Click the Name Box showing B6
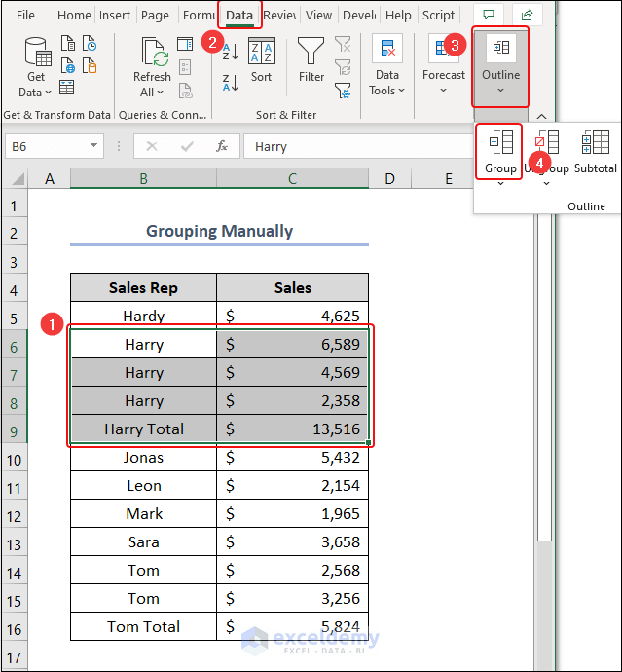This screenshot has width=622, height=672. [x=47, y=146]
